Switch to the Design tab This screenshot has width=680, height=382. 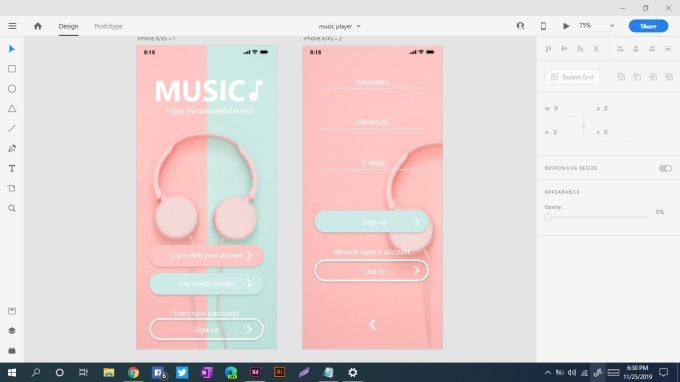point(69,26)
